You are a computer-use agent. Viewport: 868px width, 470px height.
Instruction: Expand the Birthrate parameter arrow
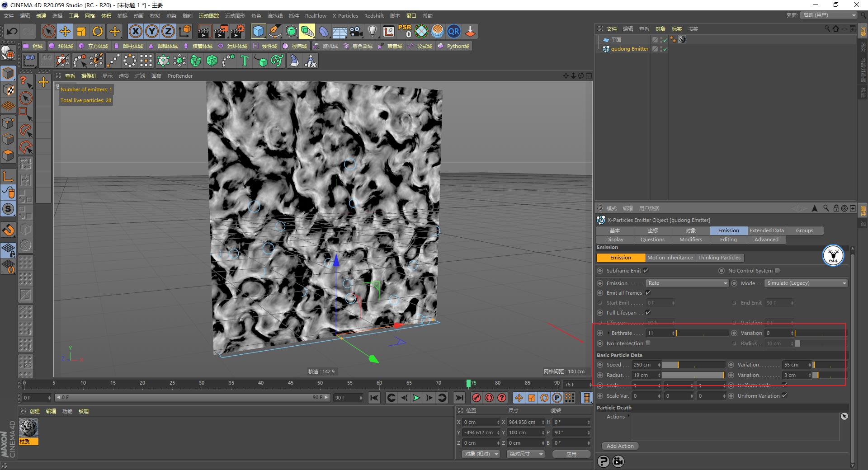click(608, 333)
